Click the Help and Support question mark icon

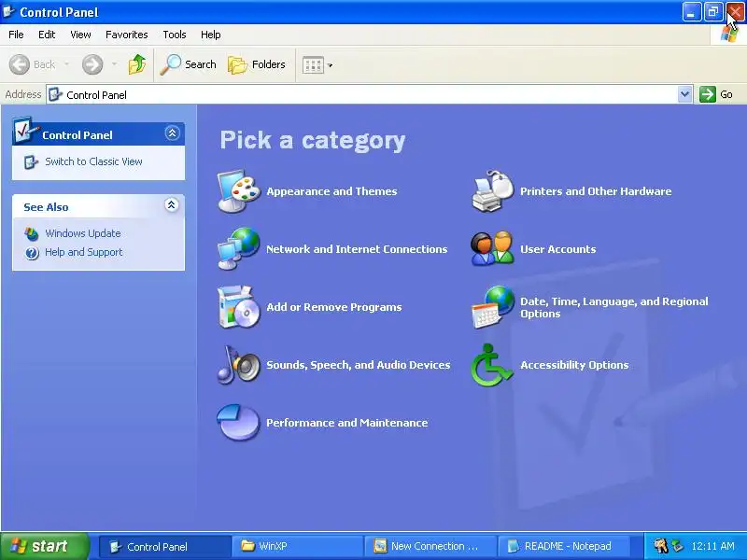click(x=32, y=252)
